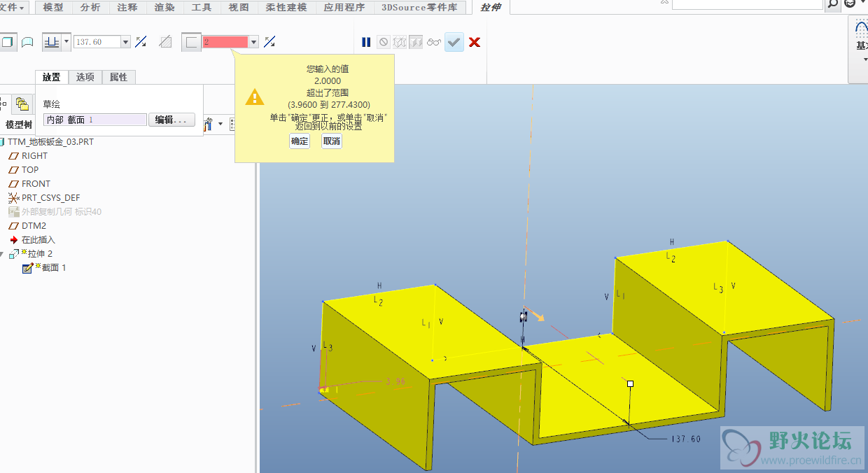868x473 pixels.
Task: Open the 3DSource零件库 tab
Action: click(419, 7)
